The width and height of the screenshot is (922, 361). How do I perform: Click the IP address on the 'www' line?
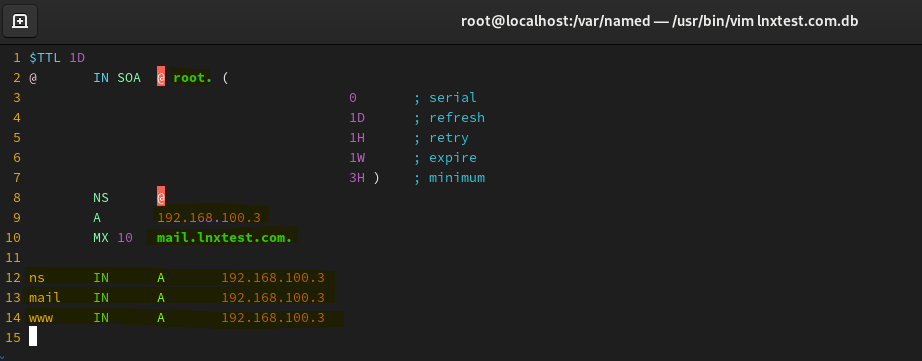(273, 317)
